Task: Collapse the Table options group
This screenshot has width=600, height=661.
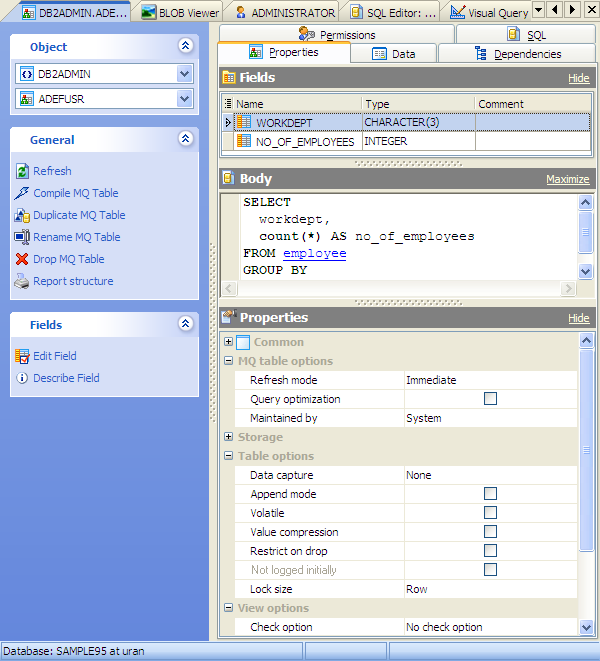Action: pyautogui.click(x=229, y=455)
